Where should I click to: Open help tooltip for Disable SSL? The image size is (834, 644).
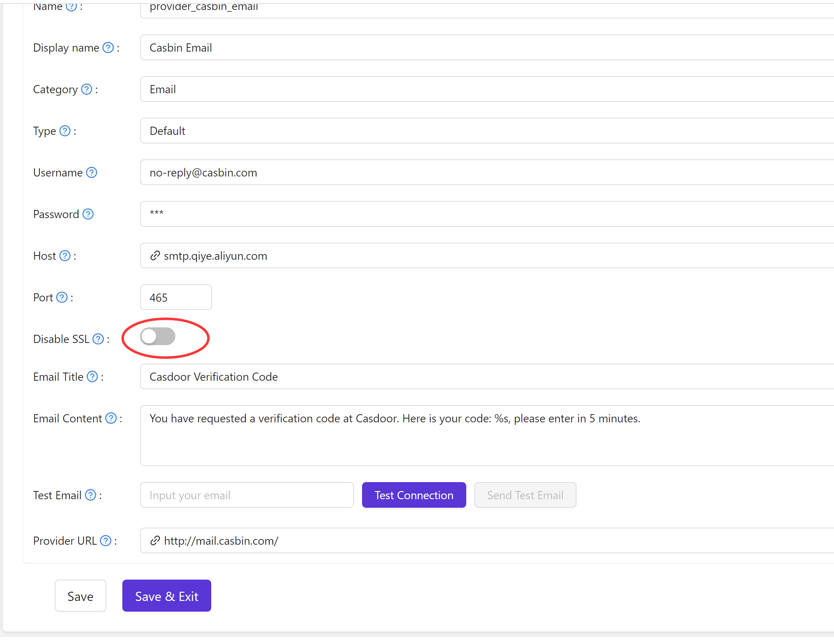click(x=98, y=338)
